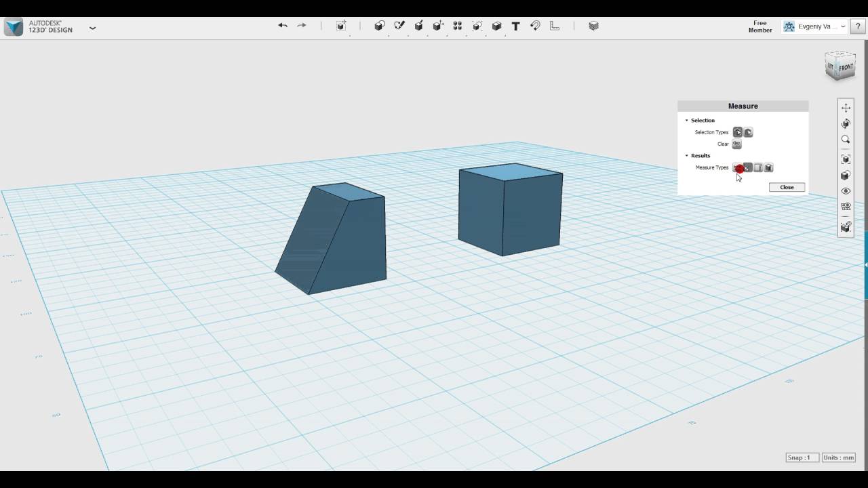
Task: Expand the blue side panel tab
Action: [x=866, y=265]
